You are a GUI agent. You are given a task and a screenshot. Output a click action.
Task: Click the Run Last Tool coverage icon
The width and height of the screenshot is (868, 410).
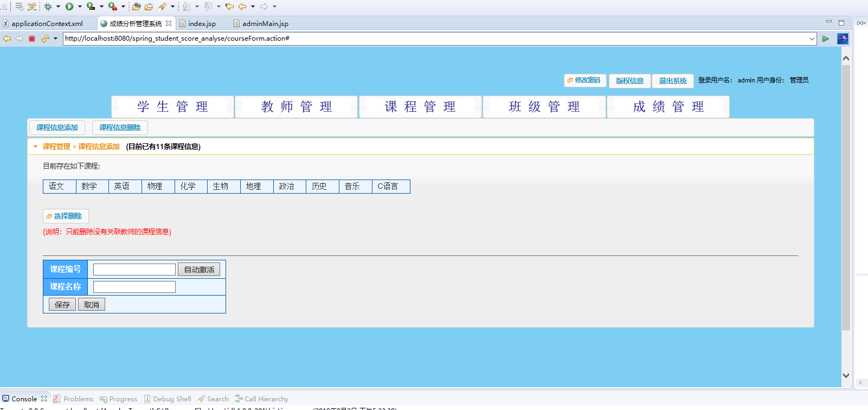point(91,7)
